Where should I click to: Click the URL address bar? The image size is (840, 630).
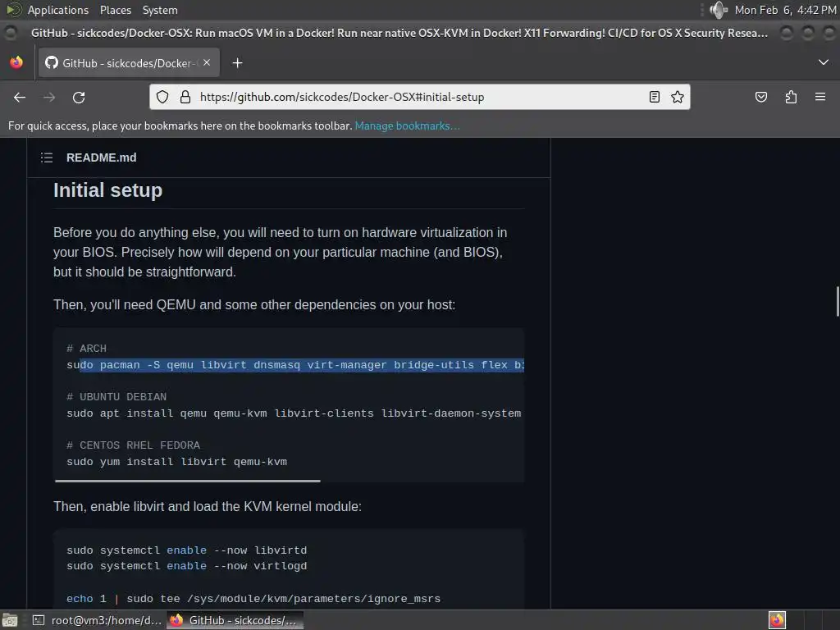[x=419, y=97]
